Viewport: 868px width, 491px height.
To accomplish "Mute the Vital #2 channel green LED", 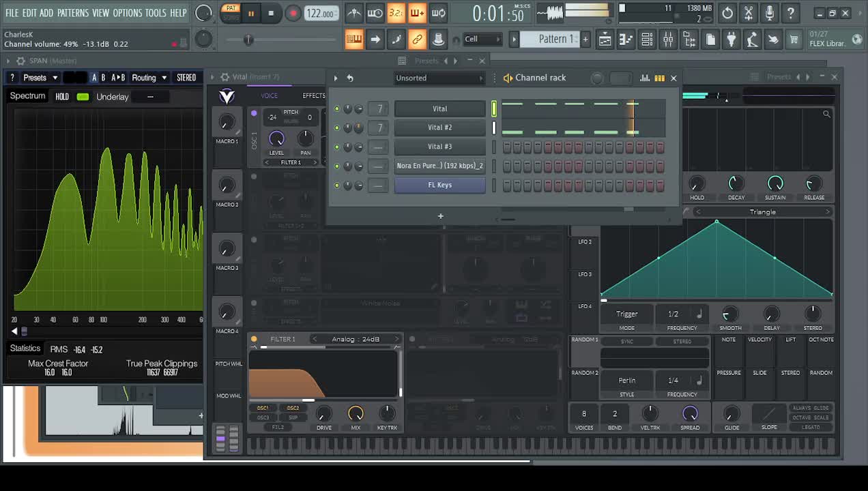I will pyautogui.click(x=336, y=128).
